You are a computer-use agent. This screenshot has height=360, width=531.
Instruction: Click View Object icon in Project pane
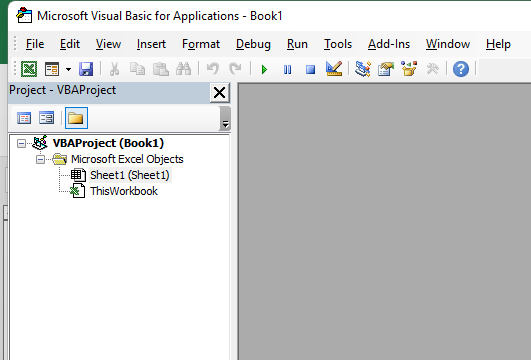(46, 118)
